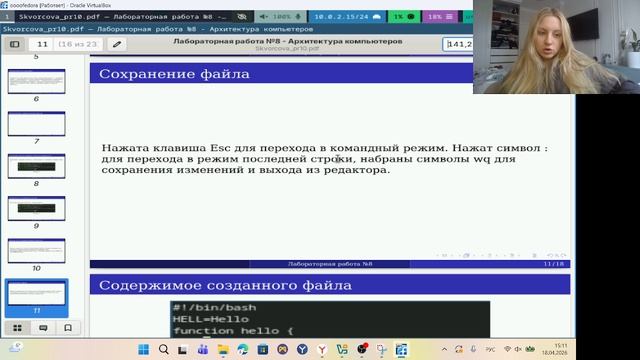Click the memory 18% status block

[440, 17]
